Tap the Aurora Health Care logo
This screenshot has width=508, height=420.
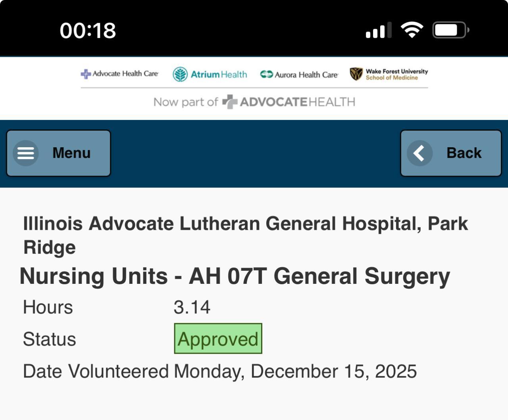pyautogui.click(x=299, y=75)
